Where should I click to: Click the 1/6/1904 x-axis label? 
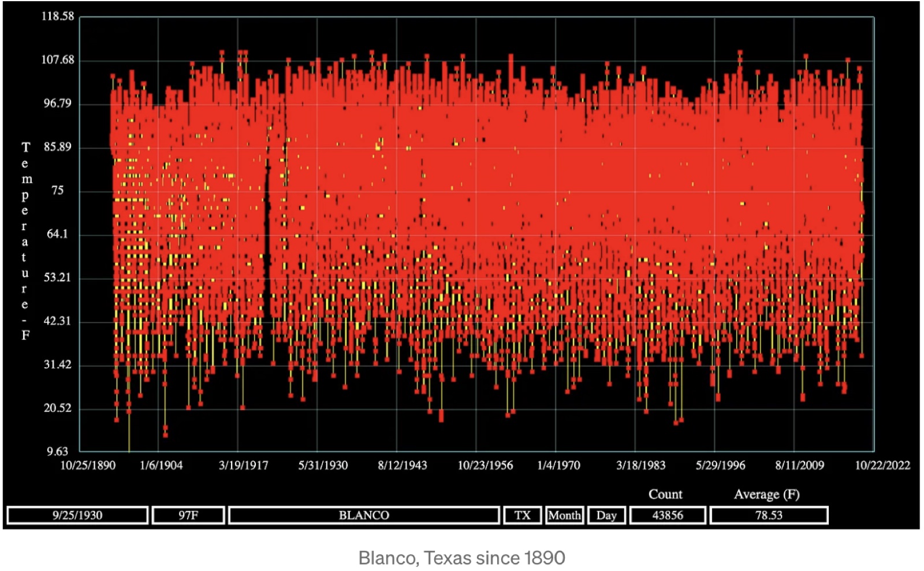(161, 465)
